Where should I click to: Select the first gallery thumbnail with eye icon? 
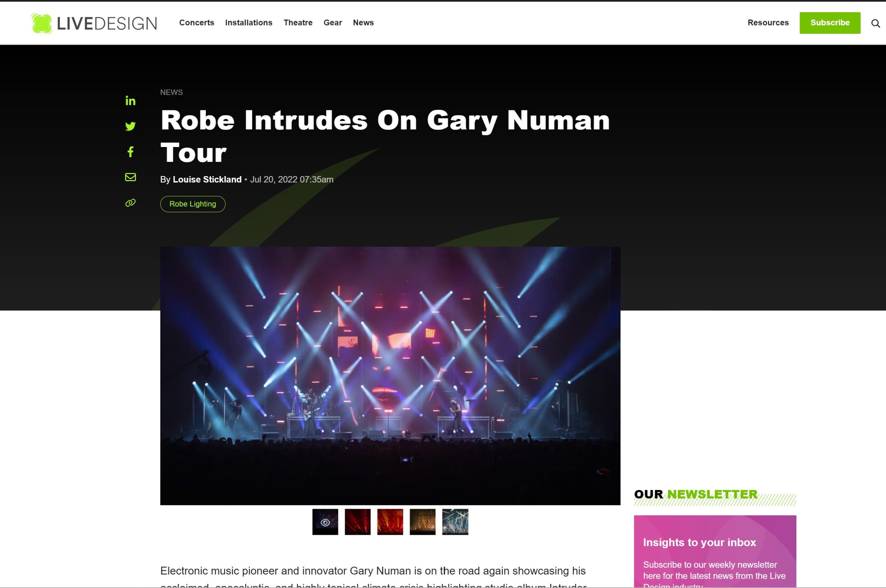pyautogui.click(x=325, y=522)
